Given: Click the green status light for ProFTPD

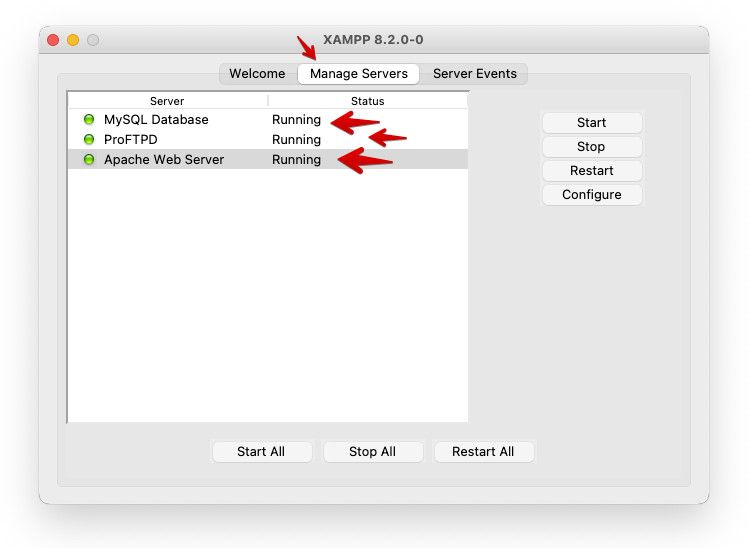Looking at the screenshot, I should [89, 140].
